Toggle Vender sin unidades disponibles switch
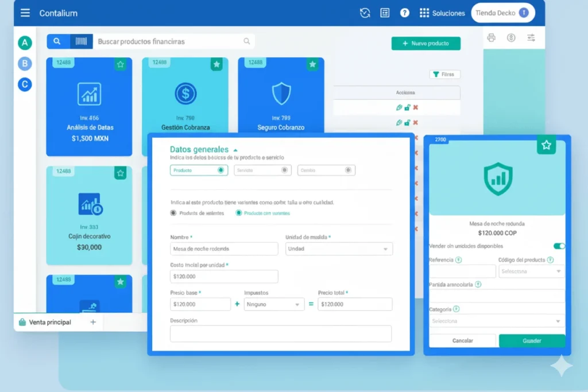This screenshot has height=392, width=588. 559,246
